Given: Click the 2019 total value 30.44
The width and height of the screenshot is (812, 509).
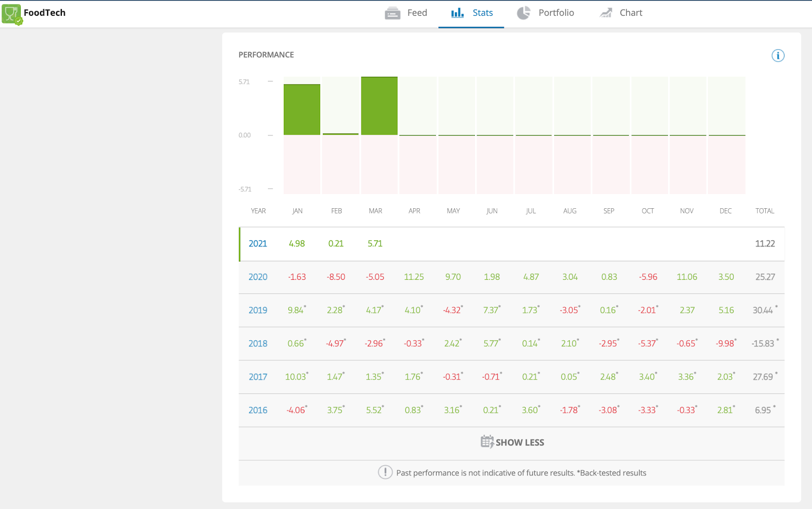Looking at the screenshot, I should [763, 310].
